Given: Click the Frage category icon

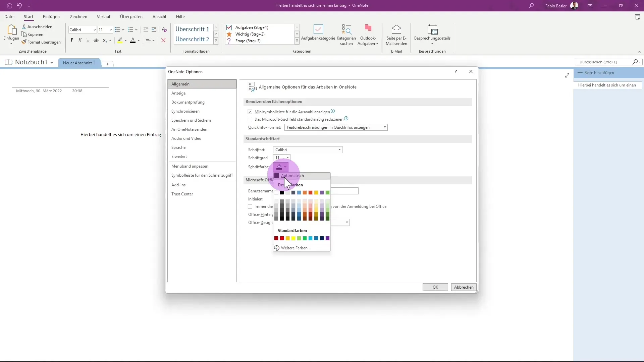Looking at the screenshot, I should tap(230, 41).
